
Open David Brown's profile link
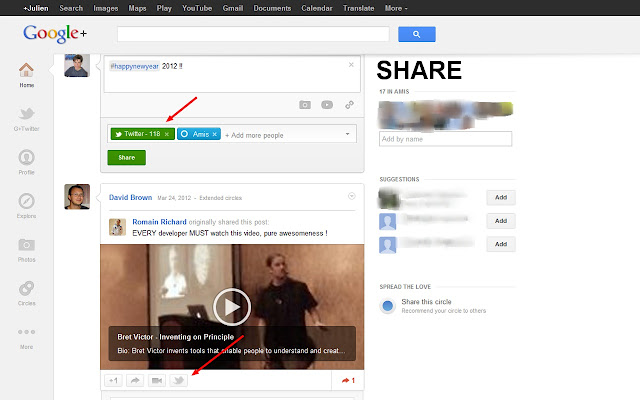(131, 198)
